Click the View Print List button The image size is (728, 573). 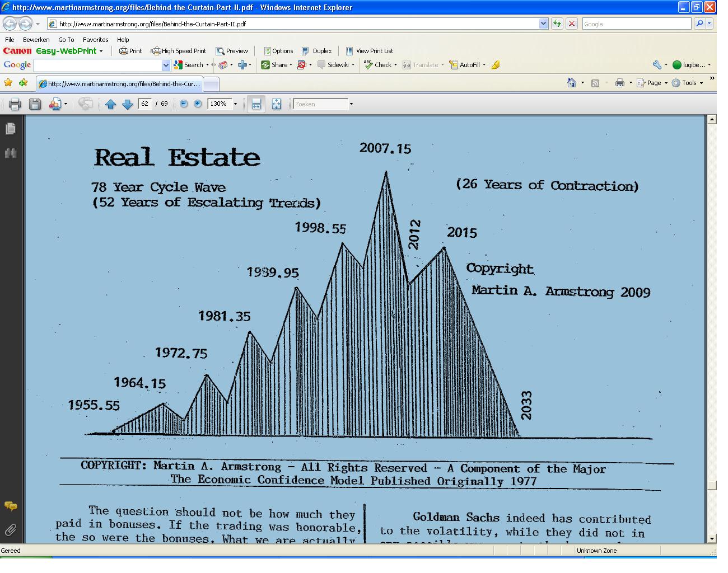(369, 51)
